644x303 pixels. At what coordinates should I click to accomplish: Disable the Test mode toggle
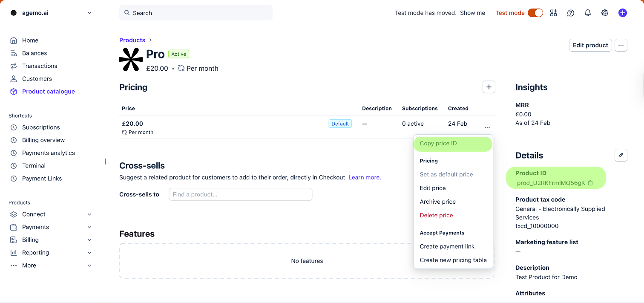(x=535, y=13)
